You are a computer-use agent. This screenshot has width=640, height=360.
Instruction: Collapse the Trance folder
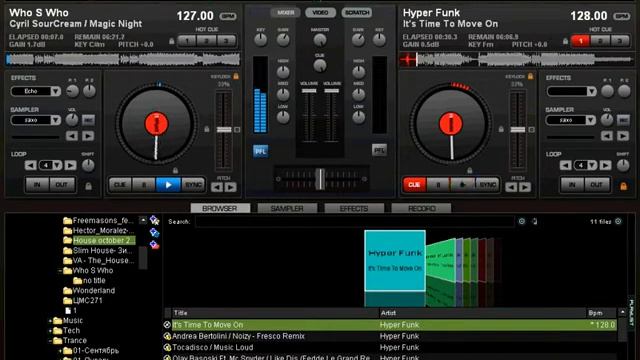(x=50, y=341)
